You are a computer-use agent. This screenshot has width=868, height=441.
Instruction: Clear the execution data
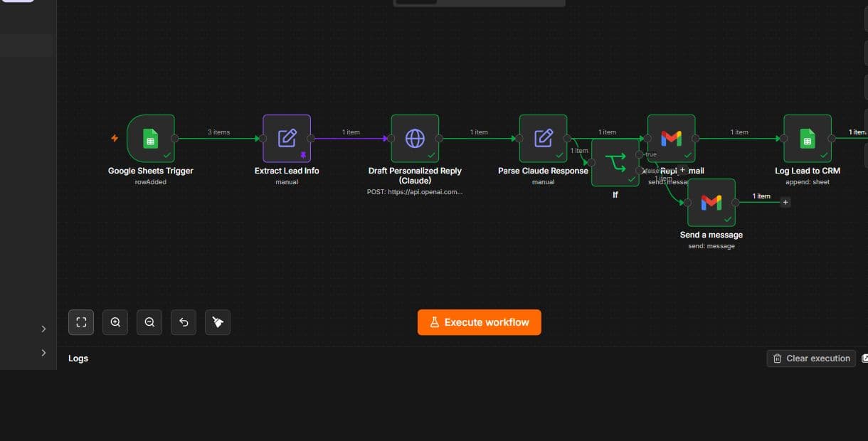tap(811, 358)
